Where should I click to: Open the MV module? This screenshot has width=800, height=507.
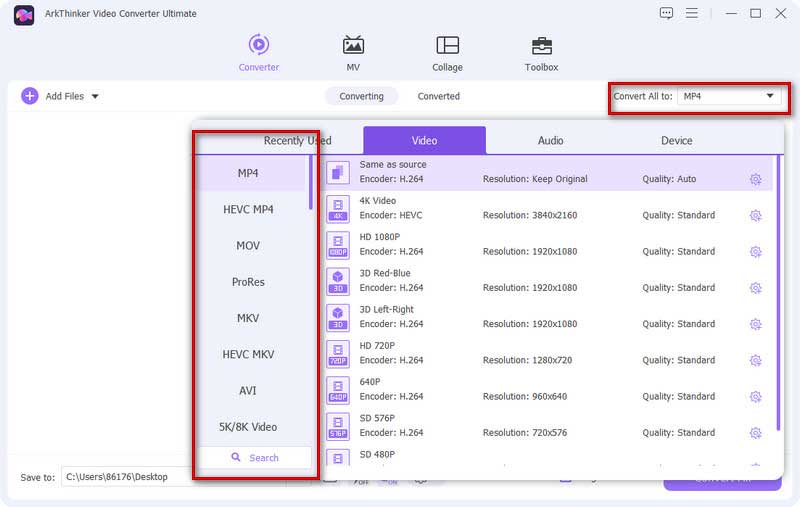[x=353, y=53]
